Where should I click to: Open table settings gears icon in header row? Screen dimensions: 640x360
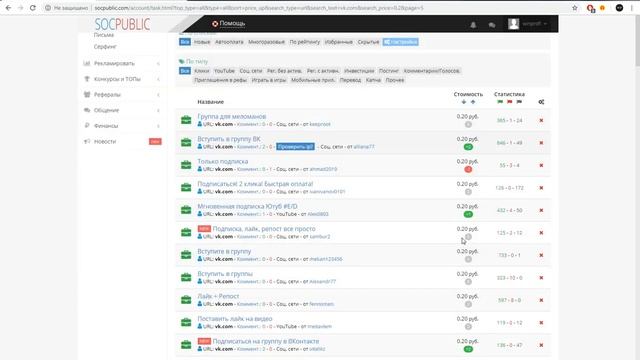pos(541,102)
